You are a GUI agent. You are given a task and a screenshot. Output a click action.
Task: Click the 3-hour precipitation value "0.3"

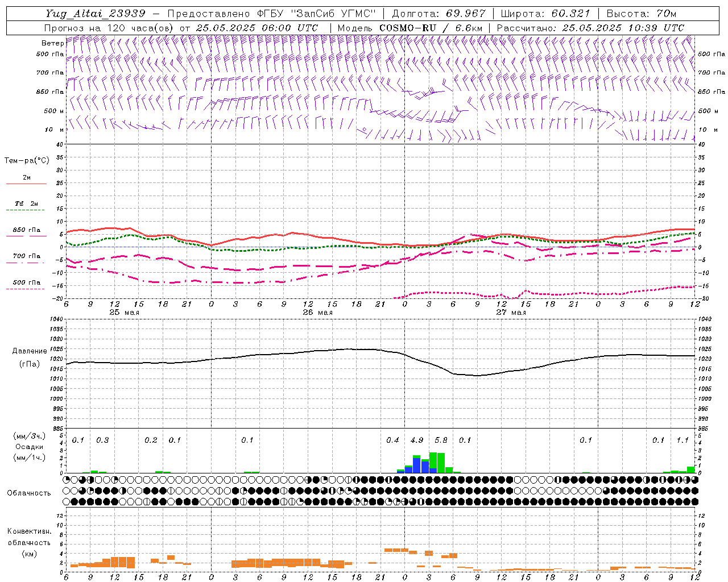tap(102, 440)
